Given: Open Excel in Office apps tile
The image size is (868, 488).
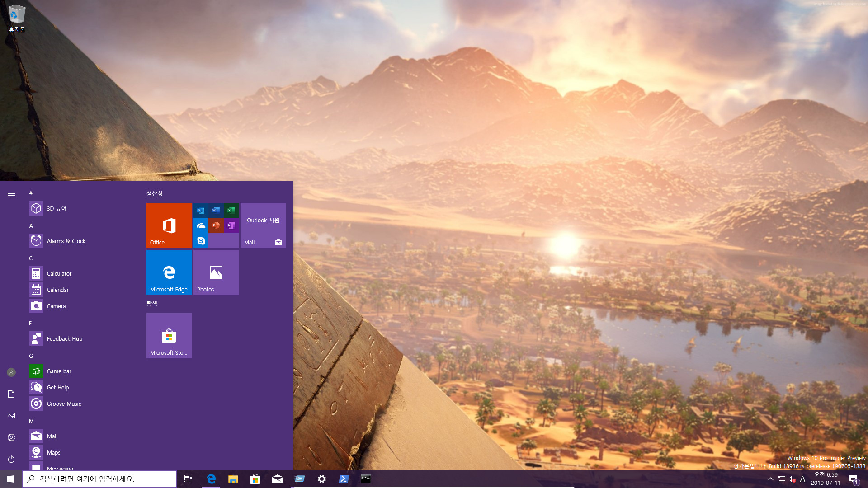Looking at the screenshot, I should (x=231, y=210).
